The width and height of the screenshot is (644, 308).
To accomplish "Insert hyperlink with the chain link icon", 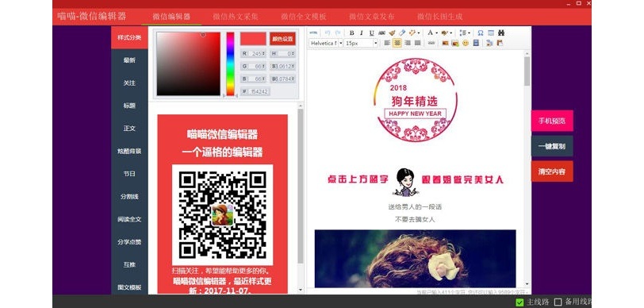I will point(431,43).
